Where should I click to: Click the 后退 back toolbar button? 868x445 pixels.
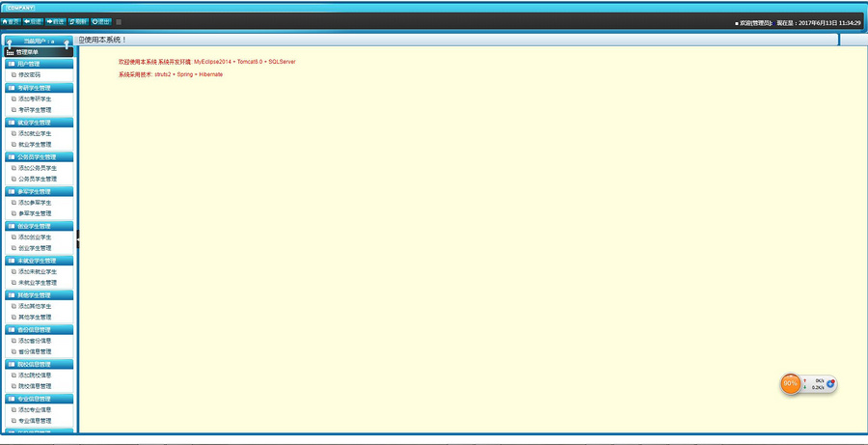tap(33, 21)
